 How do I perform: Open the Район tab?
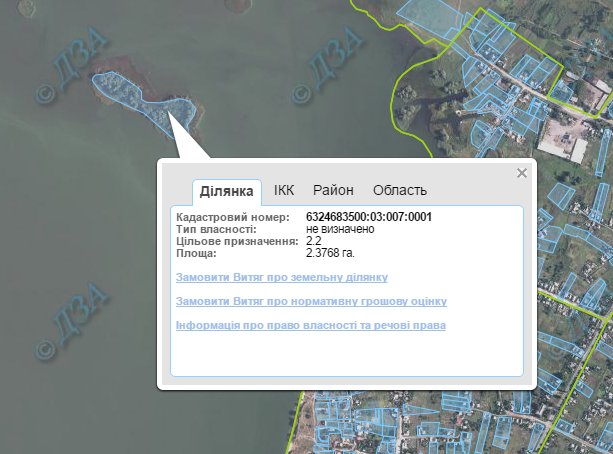tap(333, 190)
